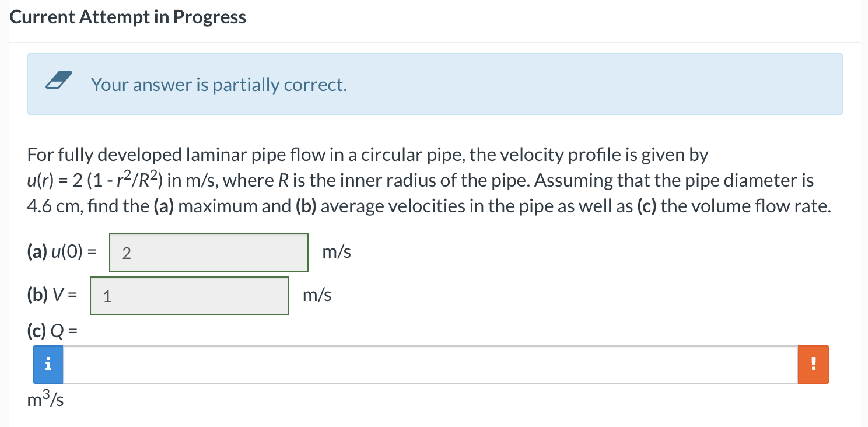868x427 pixels.
Task: Click the blue feedback banner background
Action: (x=525, y=84)
